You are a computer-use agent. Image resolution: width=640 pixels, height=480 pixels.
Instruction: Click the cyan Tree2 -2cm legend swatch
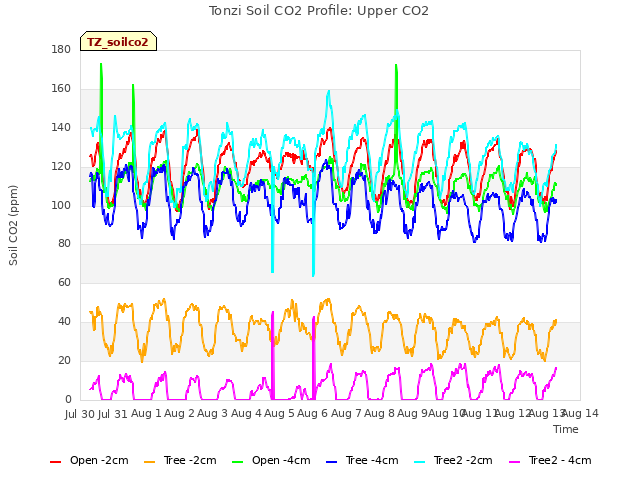(x=419, y=462)
